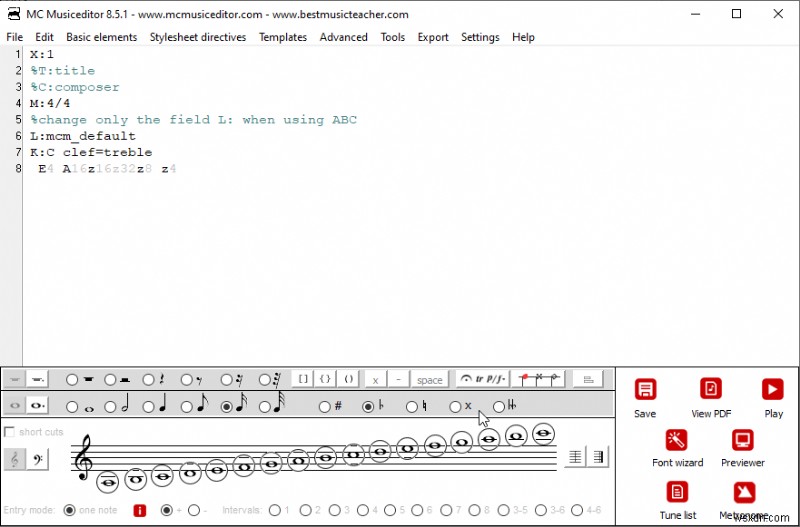Start playback with the Play icon
This screenshot has height=527, width=800.
(772, 390)
